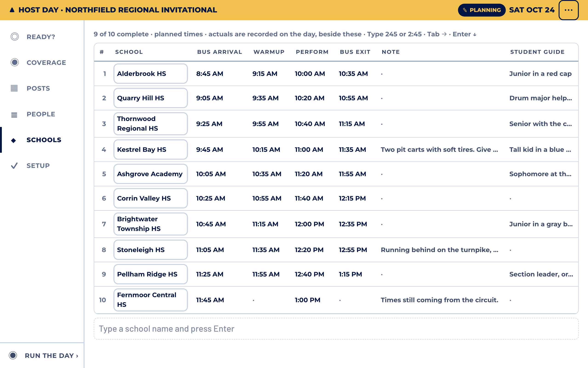The image size is (588, 368).
Task: Click Alderbrook's 8:45 AM bus arrival
Action: point(210,74)
